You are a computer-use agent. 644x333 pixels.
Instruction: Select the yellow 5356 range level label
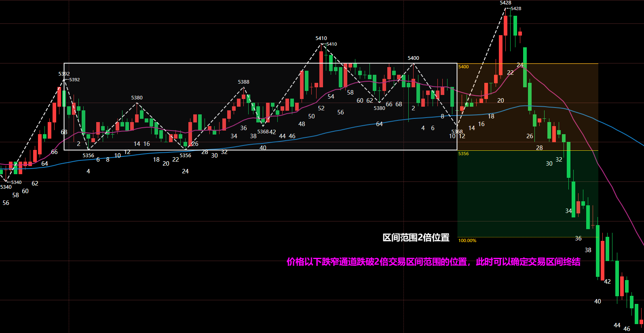tap(464, 154)
